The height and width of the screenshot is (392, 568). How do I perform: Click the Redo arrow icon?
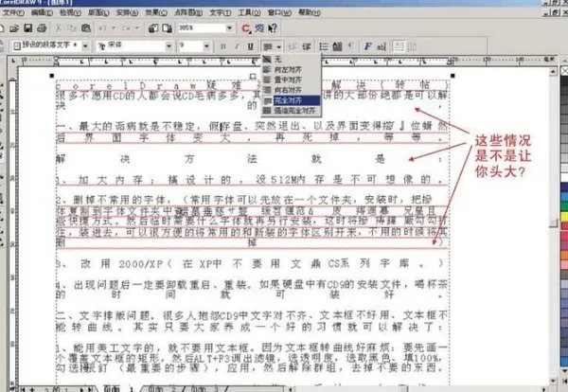[127, 28]
